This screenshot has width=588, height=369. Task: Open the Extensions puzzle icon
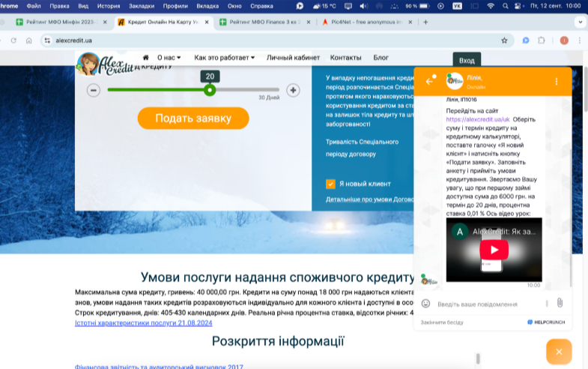(x=541, y=40)
